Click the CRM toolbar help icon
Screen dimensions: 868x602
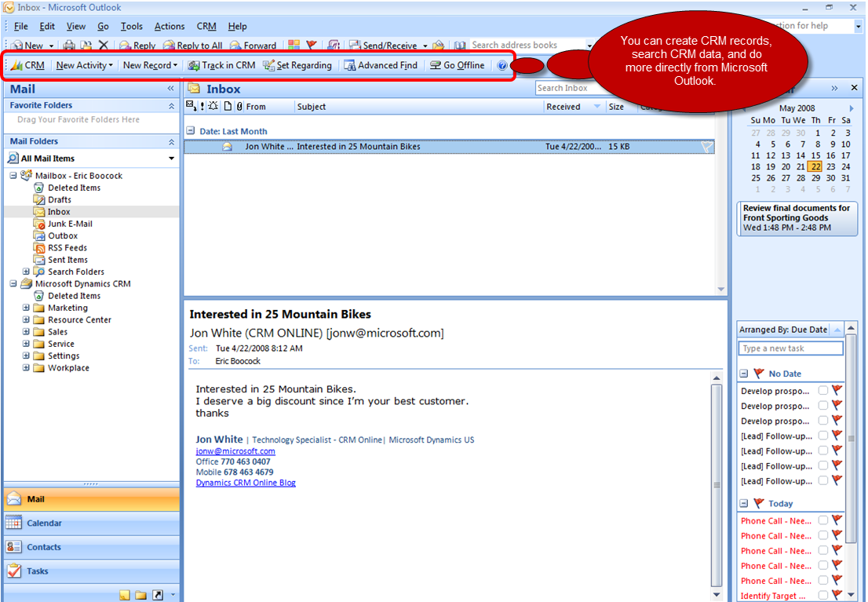502,65
